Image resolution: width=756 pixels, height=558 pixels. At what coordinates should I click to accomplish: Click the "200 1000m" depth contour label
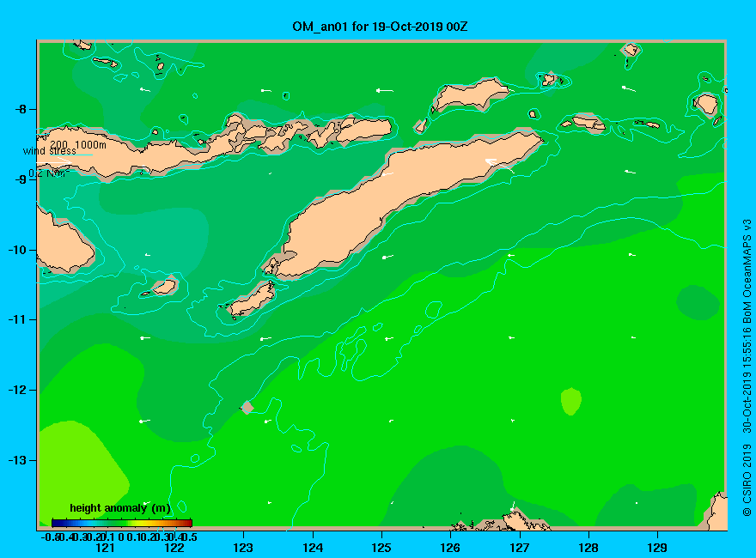tap(78, 144)
